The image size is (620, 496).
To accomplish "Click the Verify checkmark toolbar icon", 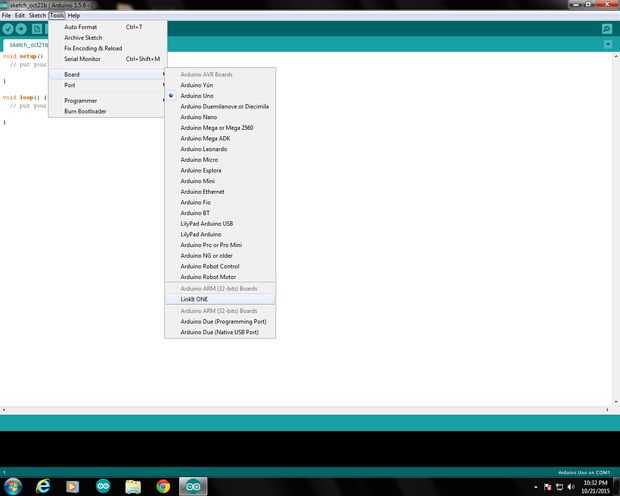I will point(8,29).
